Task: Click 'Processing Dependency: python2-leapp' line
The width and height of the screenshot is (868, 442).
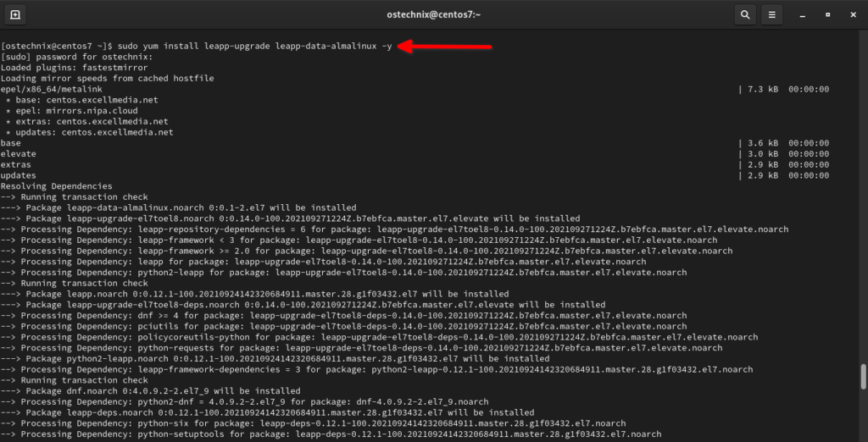Action: (343, 273)
